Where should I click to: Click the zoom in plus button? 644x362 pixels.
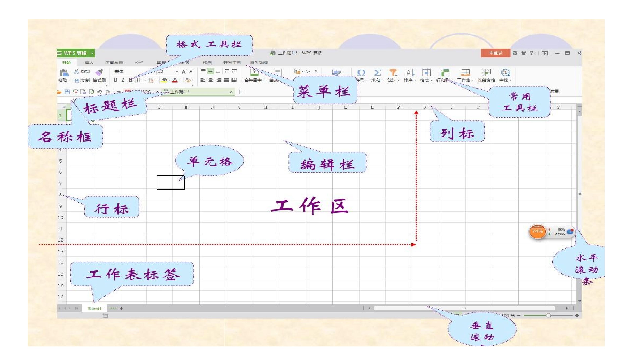tap(577, 316)
